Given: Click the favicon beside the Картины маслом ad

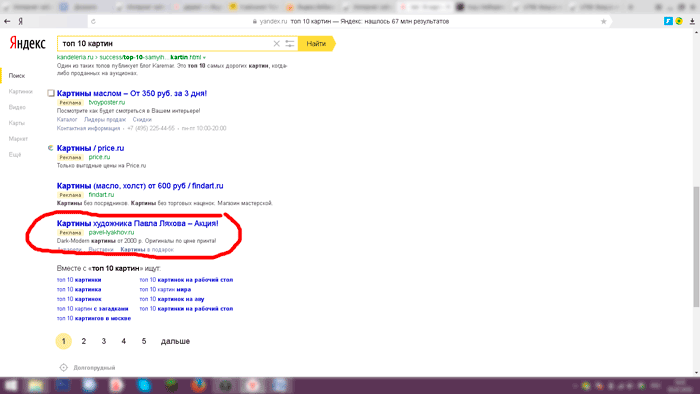Looking at the screenshot, I should (x=51, y=93).
